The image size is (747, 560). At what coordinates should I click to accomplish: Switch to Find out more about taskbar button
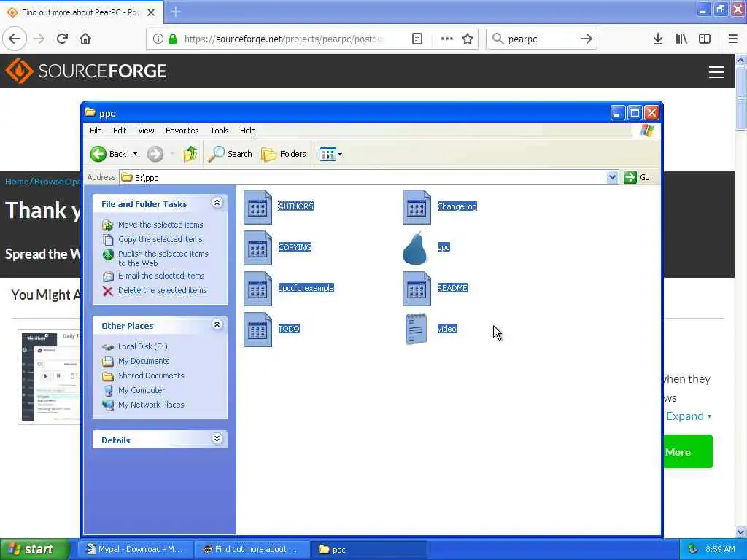[252, 549]
